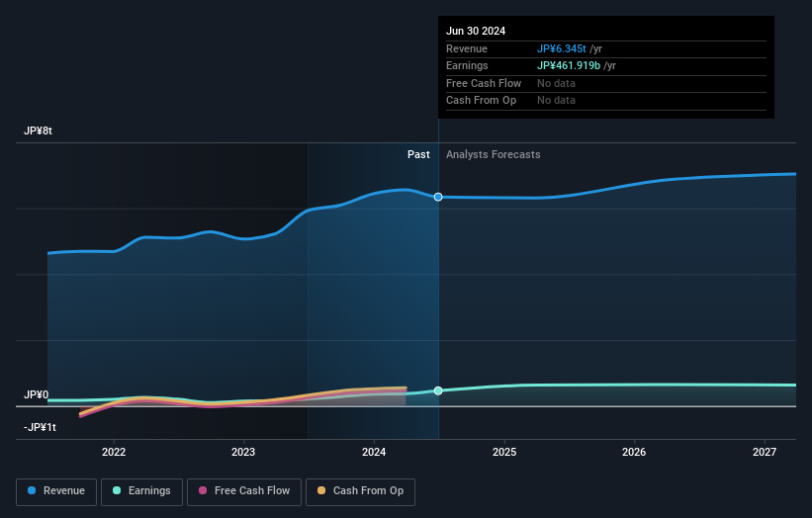Click the -JP¥1t y-axis label
The height and width of the screenshot is (518, 812).
pyautogui.click(x=40, y=427)
